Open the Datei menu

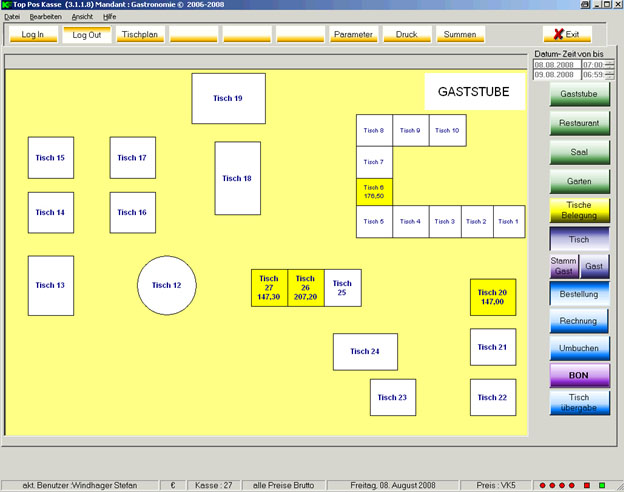[x=12, y=17]
